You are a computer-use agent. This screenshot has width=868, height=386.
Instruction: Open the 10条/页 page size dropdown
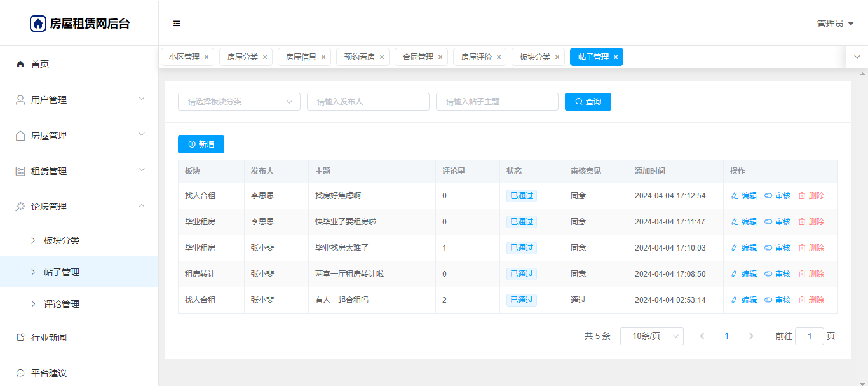click(651, 336)
